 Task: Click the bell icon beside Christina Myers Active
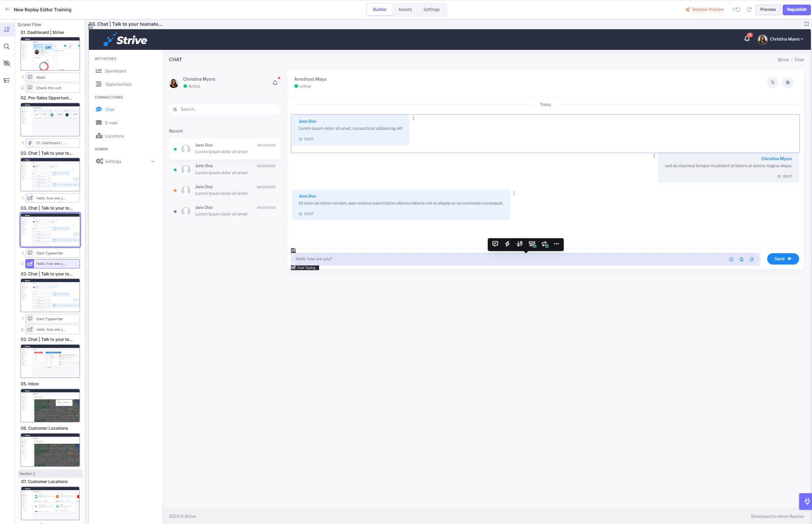[275, 83]
